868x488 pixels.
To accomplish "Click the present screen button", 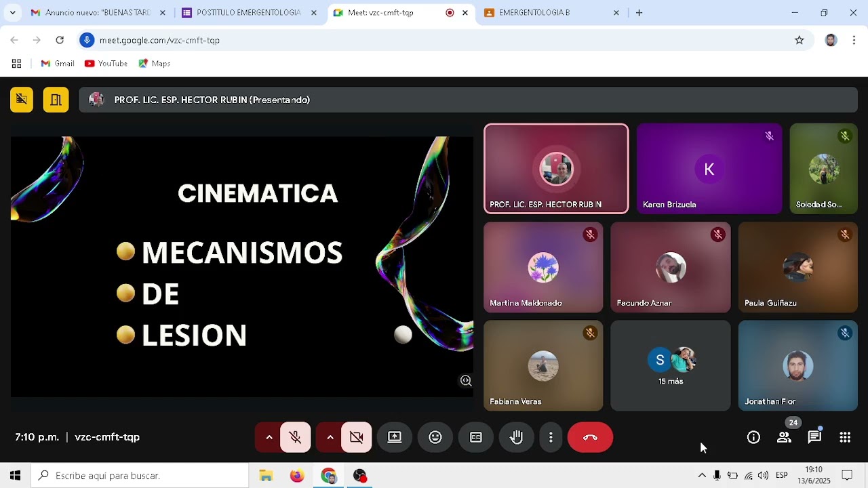I will tap(395, 437).
